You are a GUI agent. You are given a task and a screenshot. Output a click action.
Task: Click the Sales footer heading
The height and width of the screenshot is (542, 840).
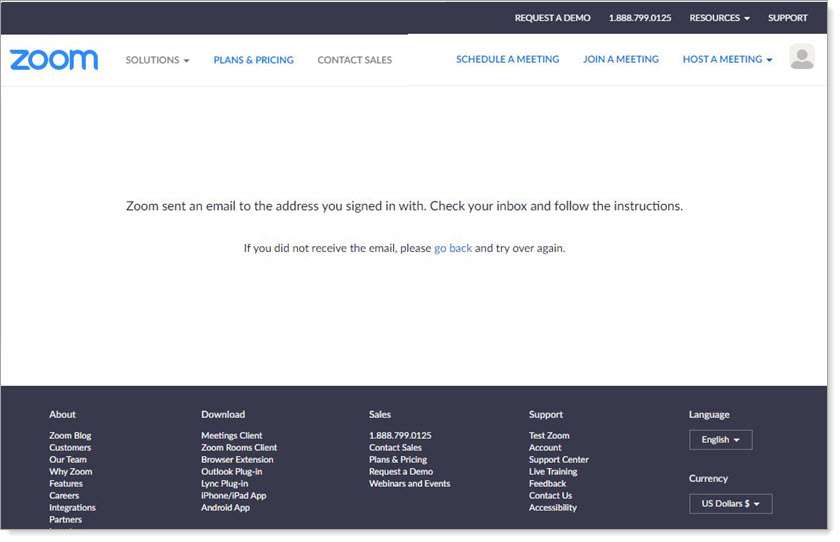pos(379,415)
